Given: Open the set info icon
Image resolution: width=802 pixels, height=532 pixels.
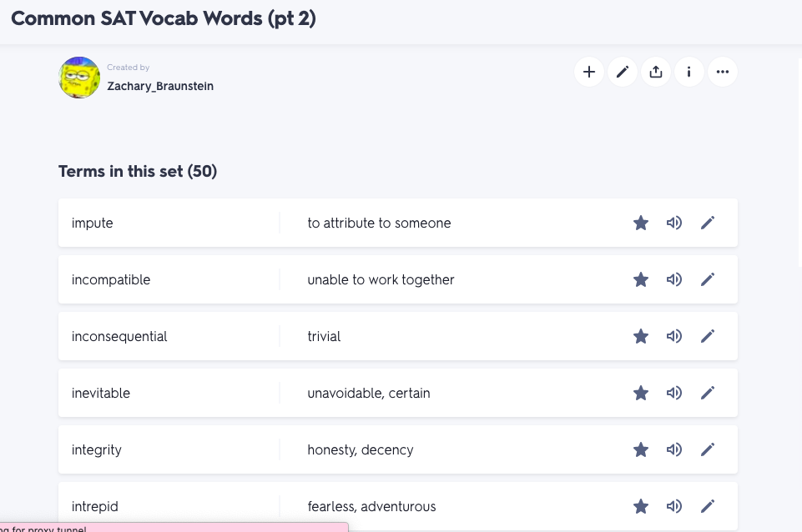Looking at the screenshot, I should (x=689, y=72).
